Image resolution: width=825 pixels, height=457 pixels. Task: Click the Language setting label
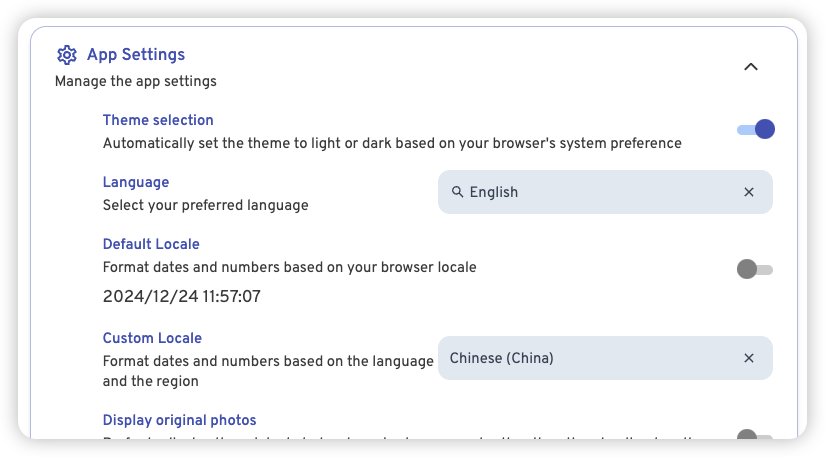pyautogui.click(x=136, y=182)
